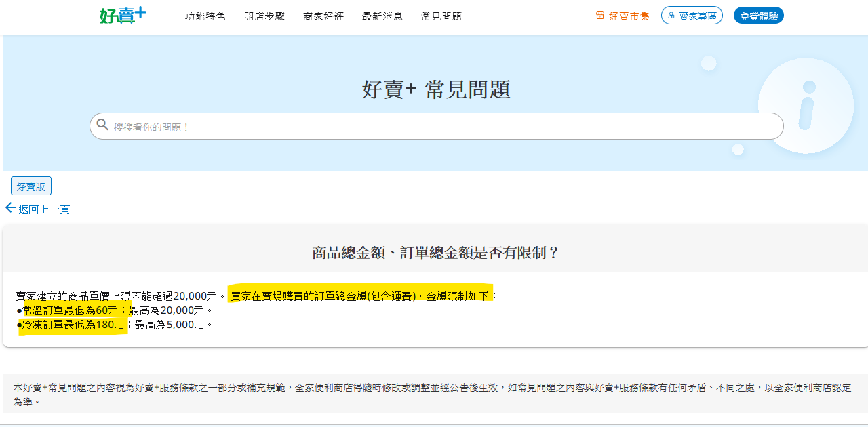Open the 功能特色 menu item
This screenshot has height=427, width=868.
(205, 16)
